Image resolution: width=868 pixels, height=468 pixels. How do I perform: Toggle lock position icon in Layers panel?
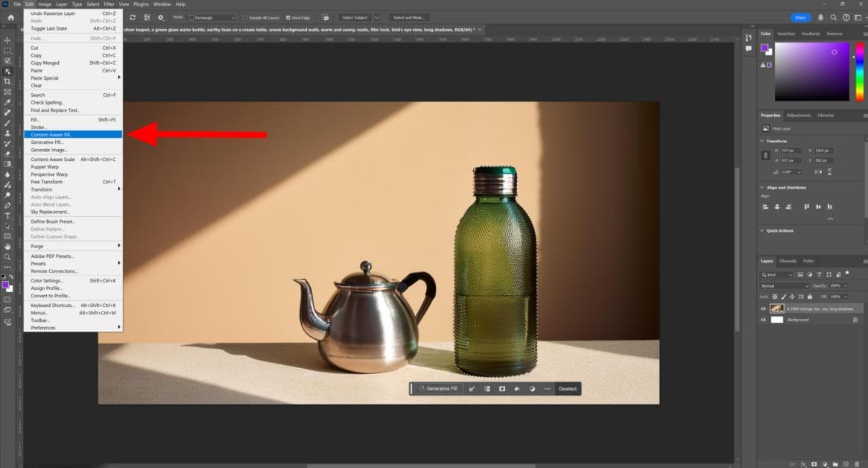[792, 297]
